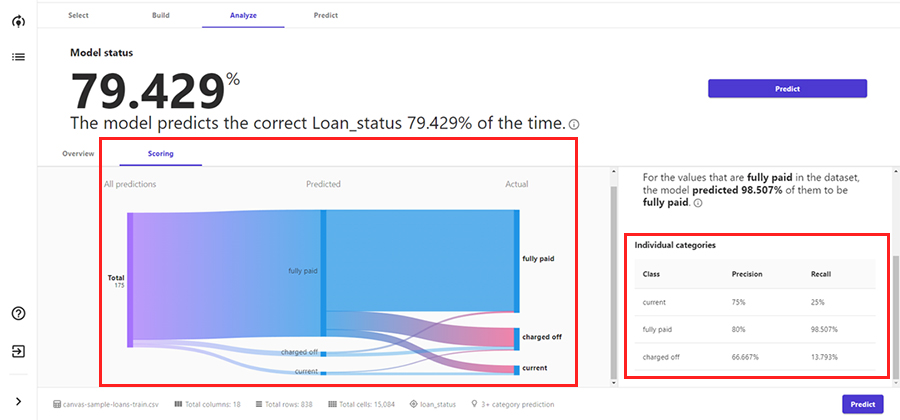Click info icon after 'fully paid' explanation

click(697, 203)
